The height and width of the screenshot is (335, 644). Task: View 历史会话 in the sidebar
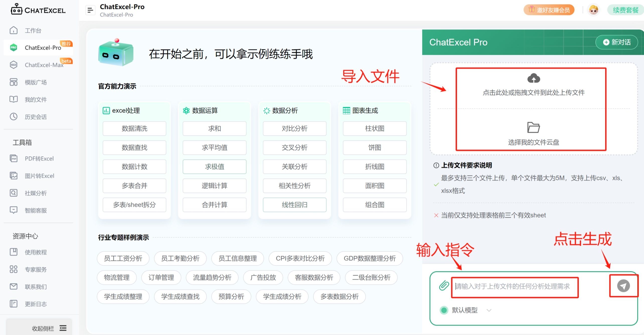coord(36,117)
